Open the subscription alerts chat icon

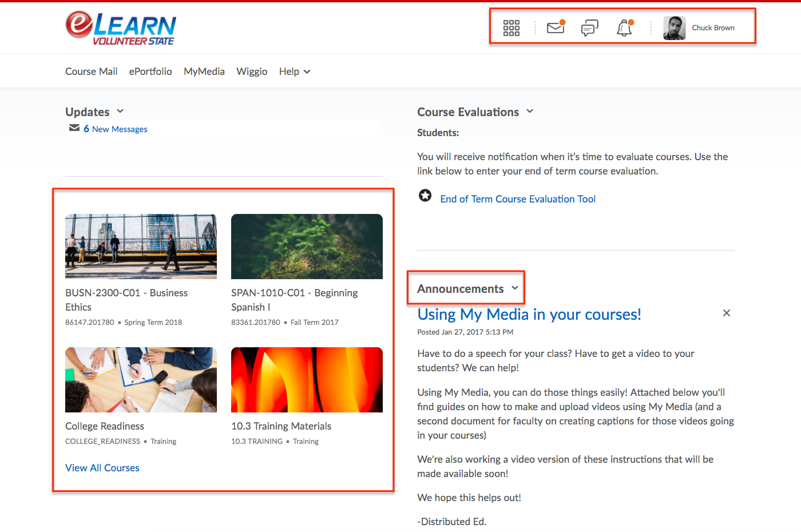589,28
